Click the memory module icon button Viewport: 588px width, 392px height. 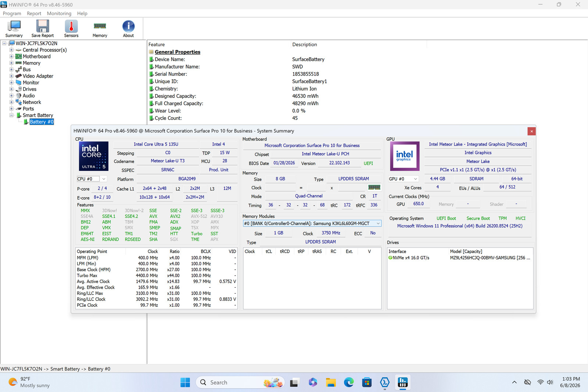click(x=374, y=187)
